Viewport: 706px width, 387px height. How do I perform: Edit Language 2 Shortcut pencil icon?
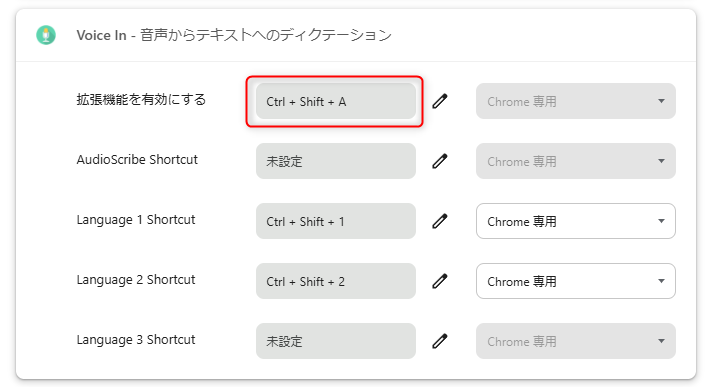tap(440, 281)
